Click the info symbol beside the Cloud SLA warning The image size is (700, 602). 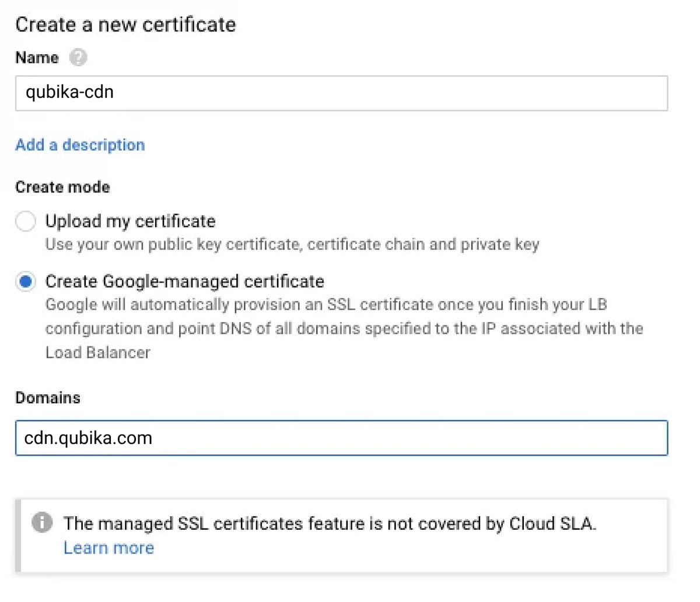(x=41, y=523)
